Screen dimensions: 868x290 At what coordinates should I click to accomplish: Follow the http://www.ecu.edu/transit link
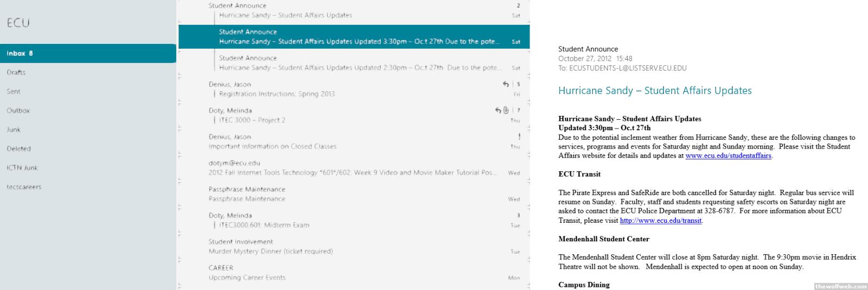(x=661, y=221)
